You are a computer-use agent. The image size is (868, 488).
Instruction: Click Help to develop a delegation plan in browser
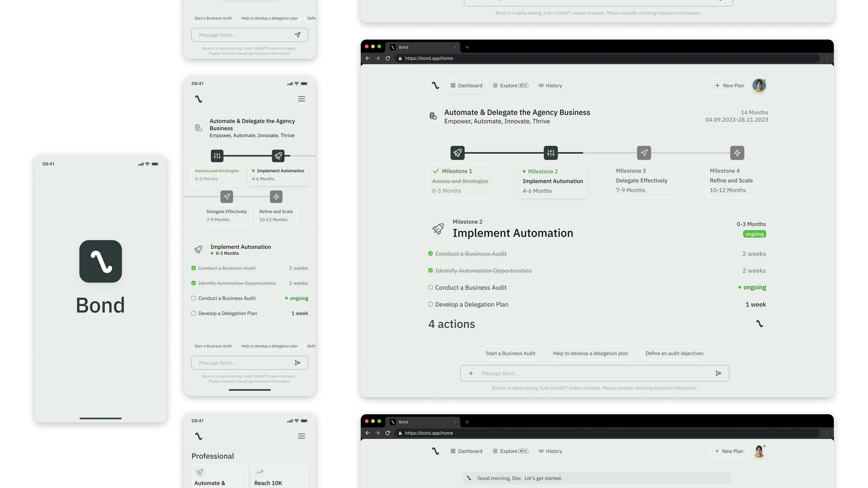[590, 353]
